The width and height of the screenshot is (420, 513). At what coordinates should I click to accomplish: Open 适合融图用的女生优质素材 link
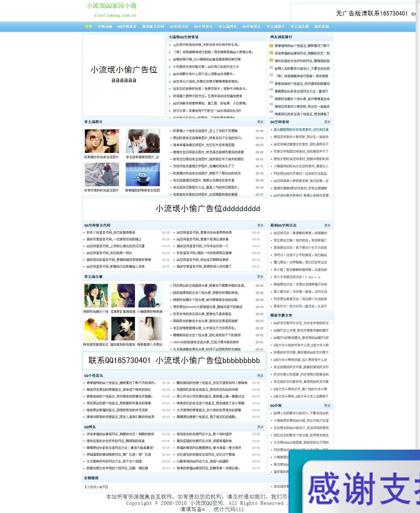tap(301, 130)
